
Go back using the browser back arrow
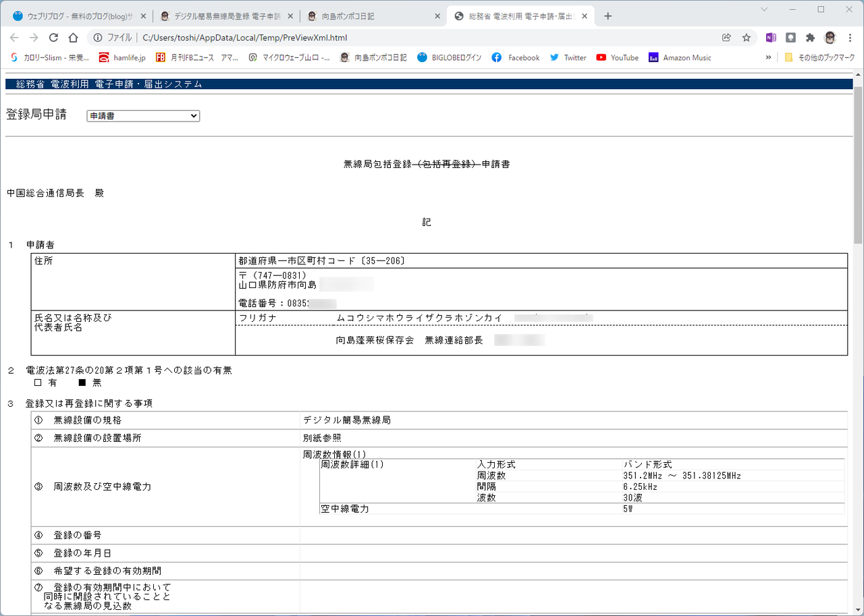[x=14, y=38]
